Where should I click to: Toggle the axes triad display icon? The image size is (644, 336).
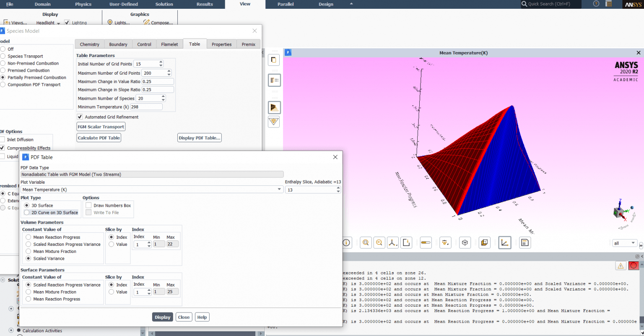(393, 242)
